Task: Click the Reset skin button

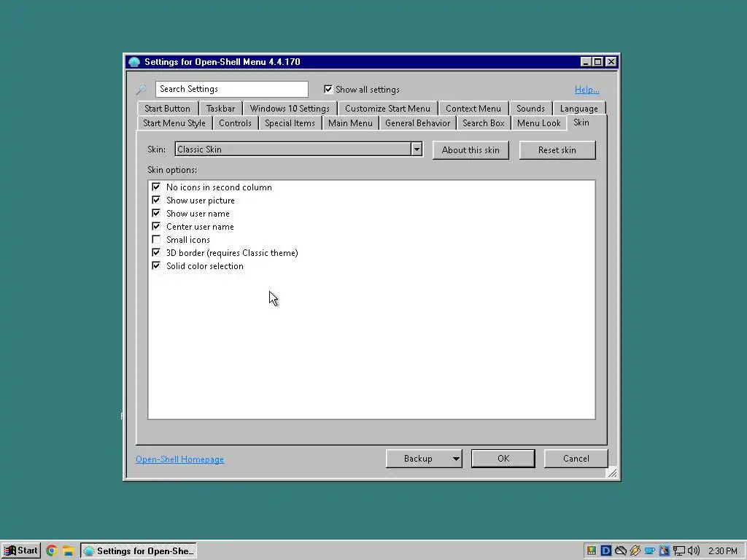Action: [557, 150]
